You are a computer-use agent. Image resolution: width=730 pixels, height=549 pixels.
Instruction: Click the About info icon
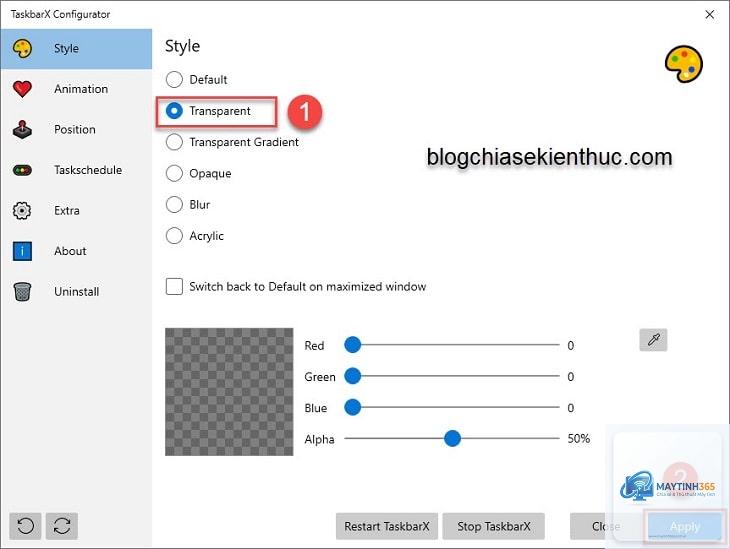click(22, 251)
